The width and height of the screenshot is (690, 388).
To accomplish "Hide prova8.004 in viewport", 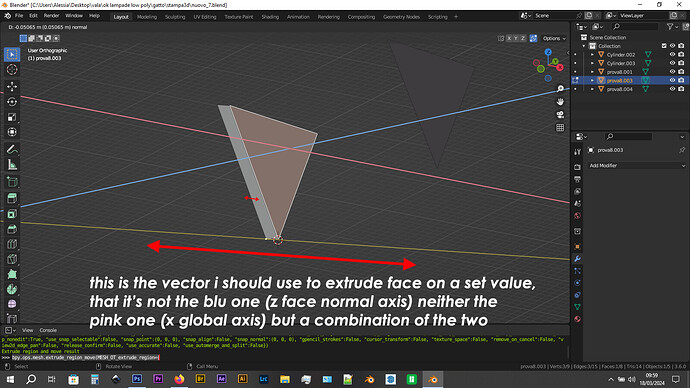I will coord(672,89).
